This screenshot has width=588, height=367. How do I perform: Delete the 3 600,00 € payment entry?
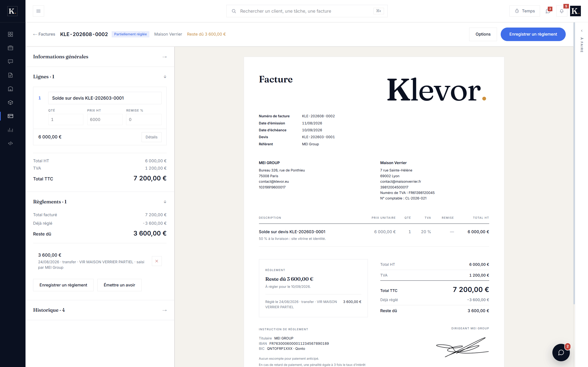point(157,261)
